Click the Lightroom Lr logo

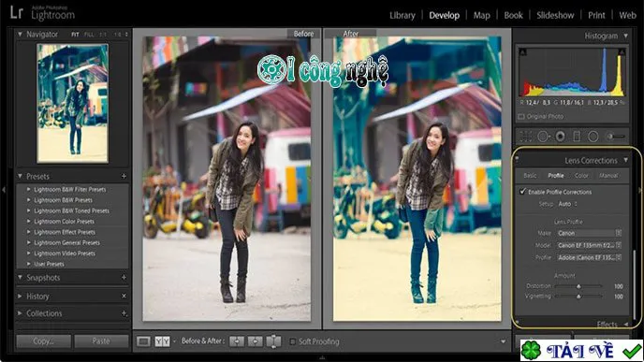pyautogui.click(x=17, y=13)
